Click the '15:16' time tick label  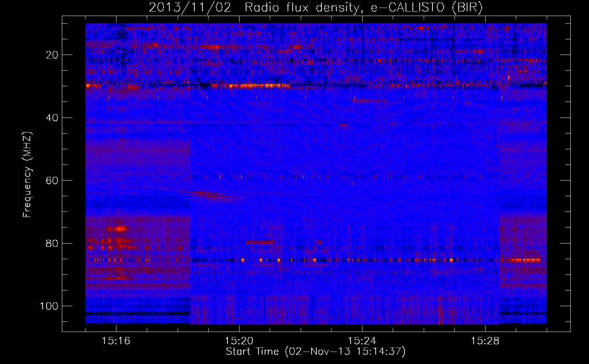click(116, 341)
